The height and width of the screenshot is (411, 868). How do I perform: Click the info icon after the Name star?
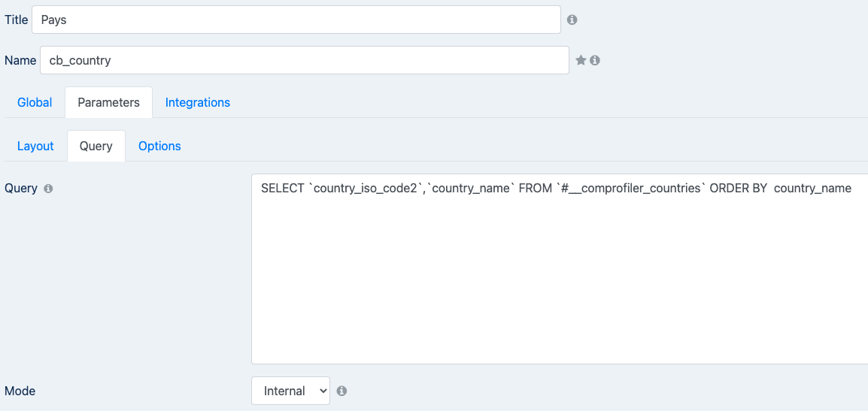click(595, 60)
